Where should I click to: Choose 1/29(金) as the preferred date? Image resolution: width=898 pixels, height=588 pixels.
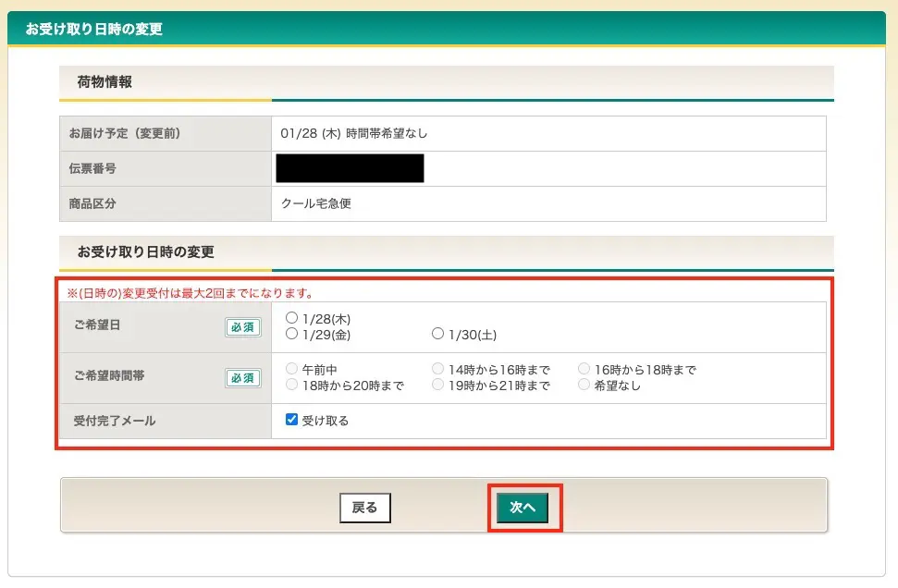point(292,334)
